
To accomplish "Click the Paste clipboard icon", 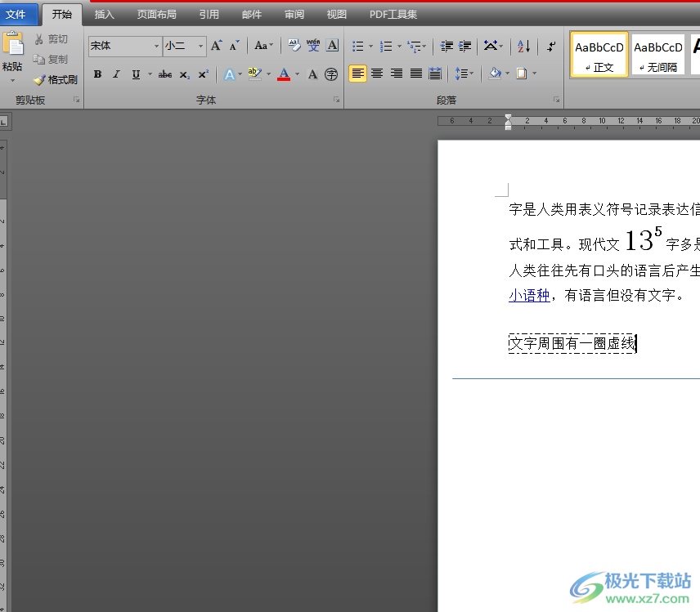I will pos(13,45).
